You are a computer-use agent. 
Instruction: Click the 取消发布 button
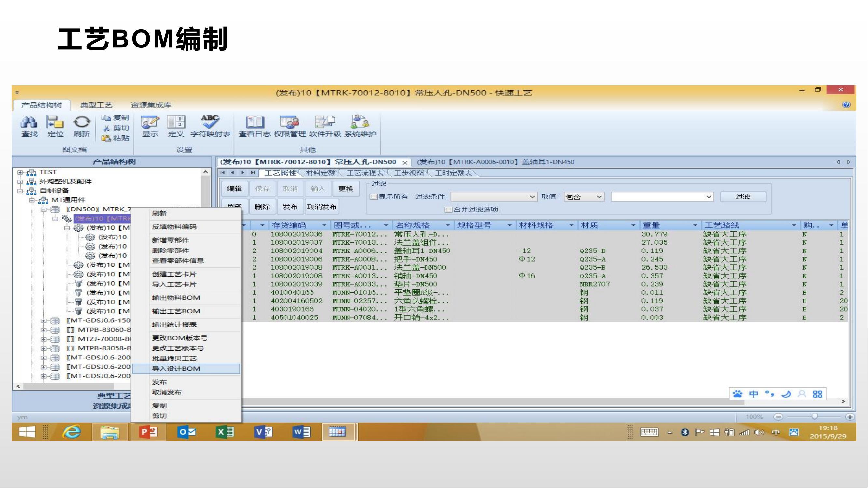coord(322,207)
